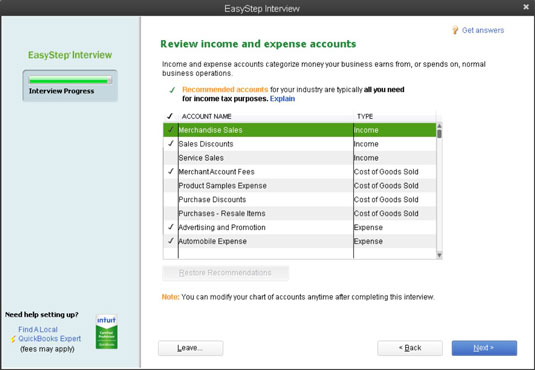Screen dimensions: 535x370
Task: Click the account list scroll up arrow
Action: click(x=439, y=126)
